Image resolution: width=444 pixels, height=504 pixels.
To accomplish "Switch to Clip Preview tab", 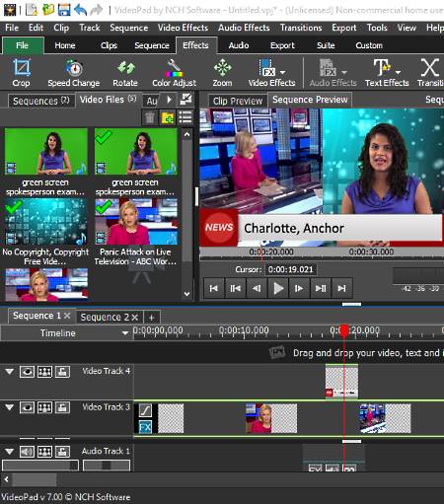I will coord(238,101).
